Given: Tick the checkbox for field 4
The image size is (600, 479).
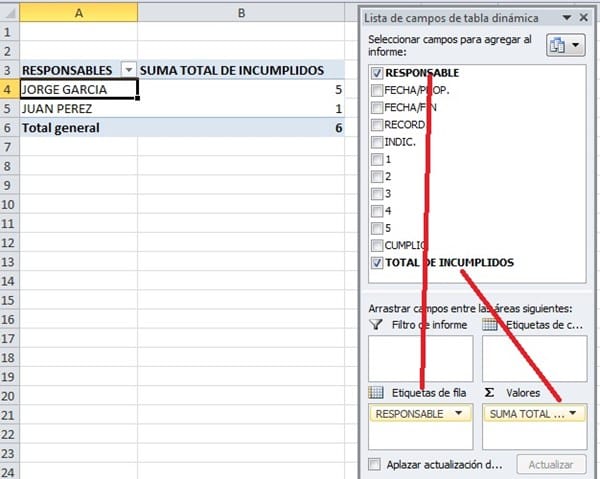Looking at the screenshot, I should (x=377, y=211).
